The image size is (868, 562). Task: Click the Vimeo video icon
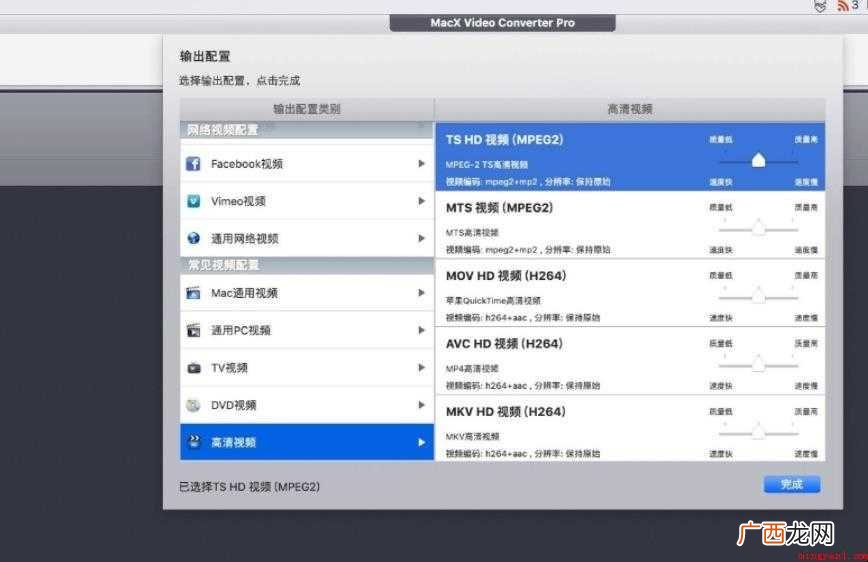click(193, 201)
